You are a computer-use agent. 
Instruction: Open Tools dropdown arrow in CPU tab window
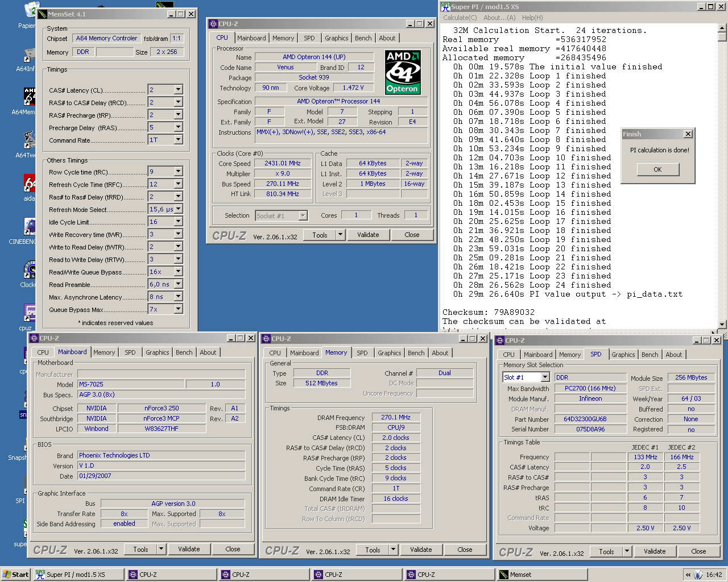[x=340, y=235]
